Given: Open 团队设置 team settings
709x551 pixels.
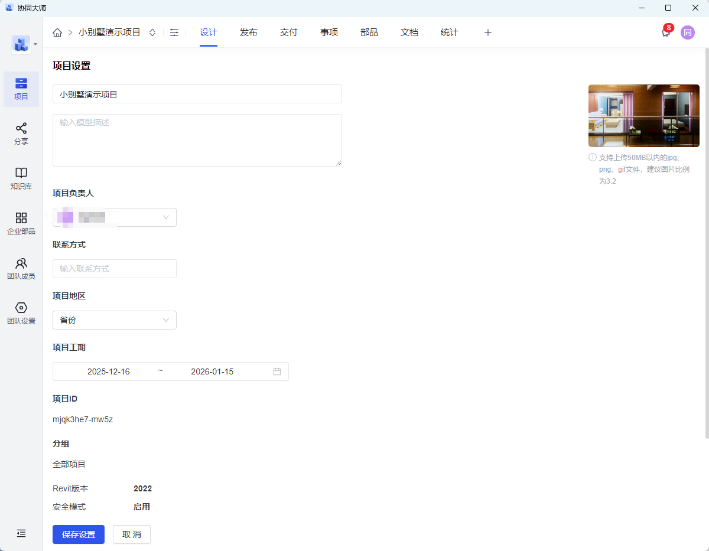Looking at the screenshot, I should coord(21,313).
